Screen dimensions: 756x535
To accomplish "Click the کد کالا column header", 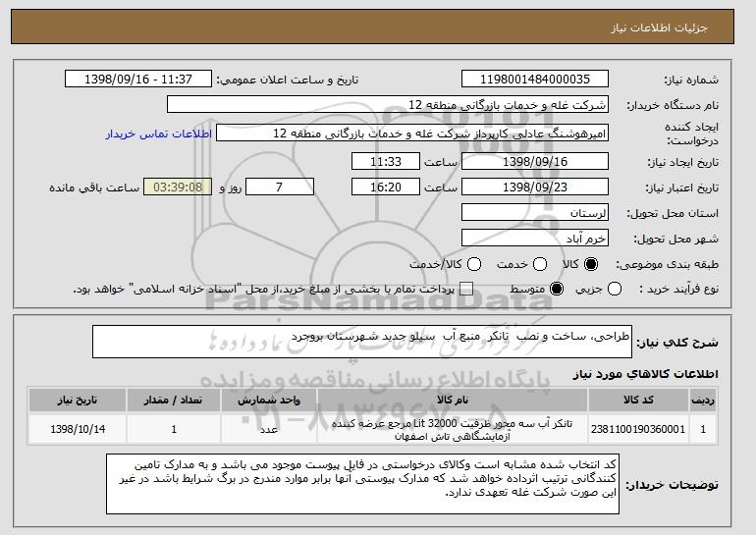I will [x=638, y=401].
